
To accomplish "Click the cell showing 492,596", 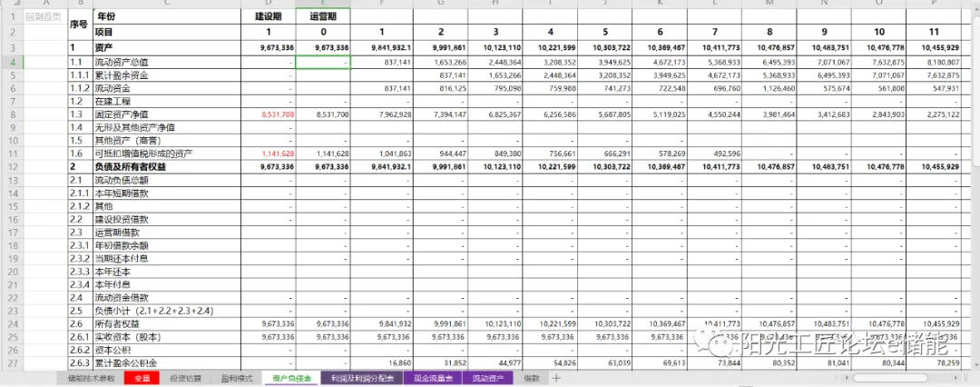I will [714, 154].
